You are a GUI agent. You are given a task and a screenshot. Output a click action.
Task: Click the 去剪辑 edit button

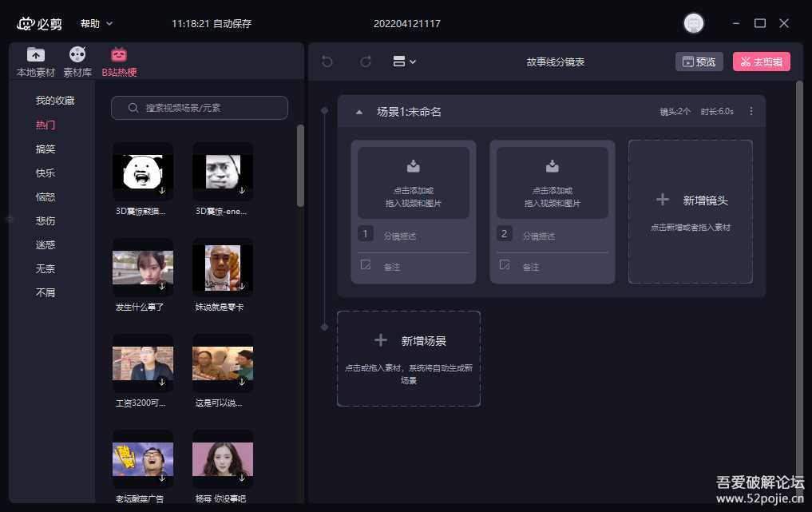tap(761, 62)
